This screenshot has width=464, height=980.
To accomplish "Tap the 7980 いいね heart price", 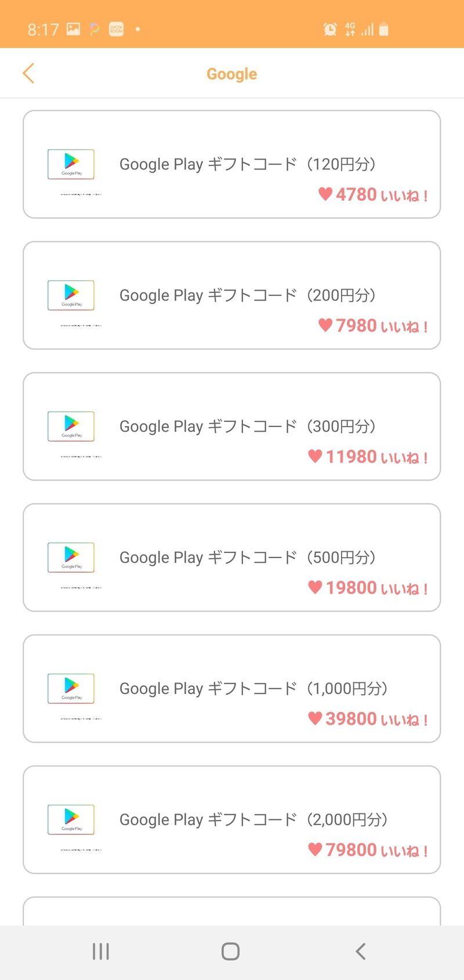I will pos(373,326).
